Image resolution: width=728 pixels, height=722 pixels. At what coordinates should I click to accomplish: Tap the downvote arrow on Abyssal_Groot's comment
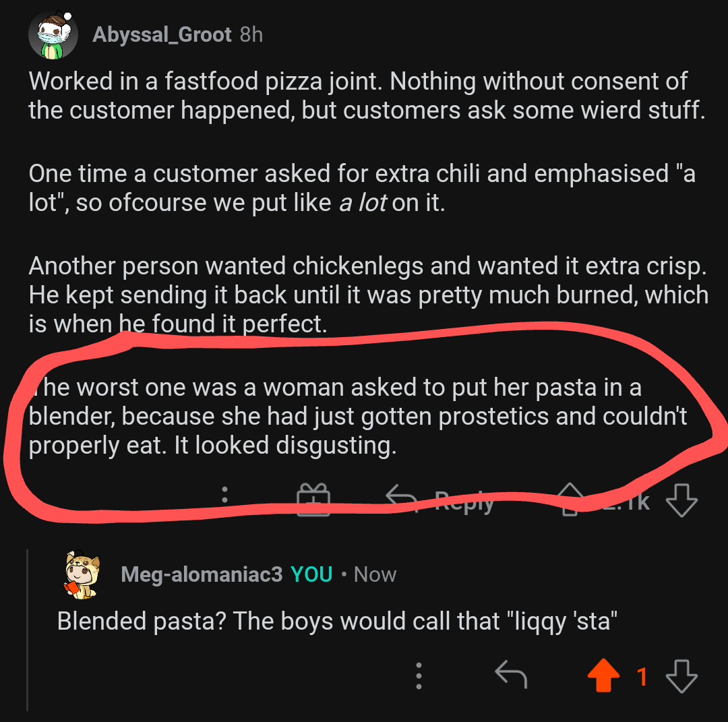682,501
